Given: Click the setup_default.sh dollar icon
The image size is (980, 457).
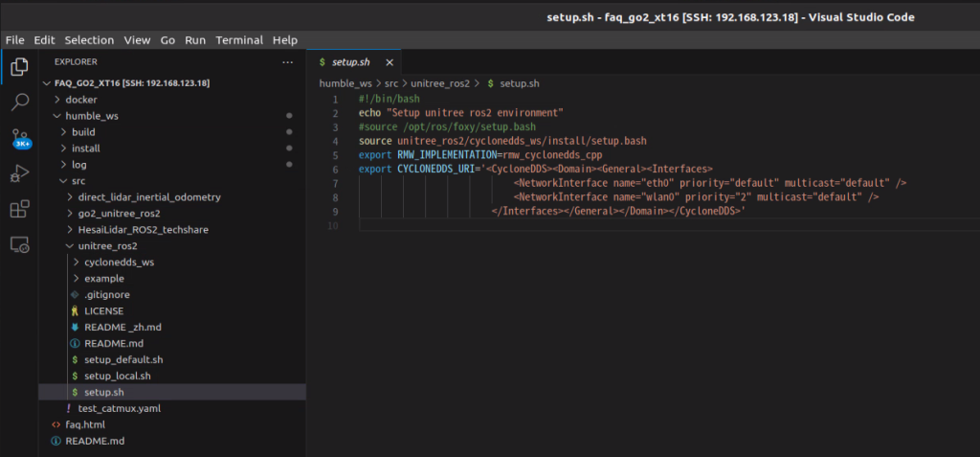Looking at the screenshot, I should pos(75,359).
